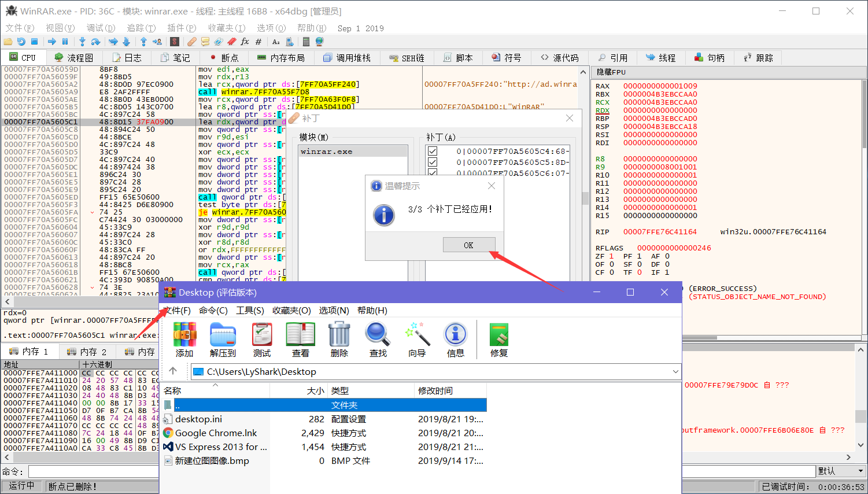Sort WinRAR list by 名称 column
Image resolution: width=868 pixels, height=494 pixels.
(215, 391)
